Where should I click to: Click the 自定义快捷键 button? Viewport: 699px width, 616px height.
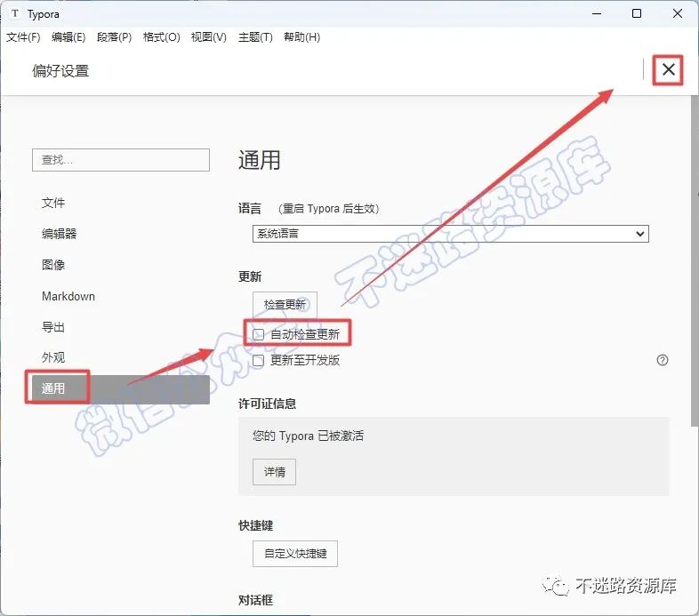pos(295,554)
